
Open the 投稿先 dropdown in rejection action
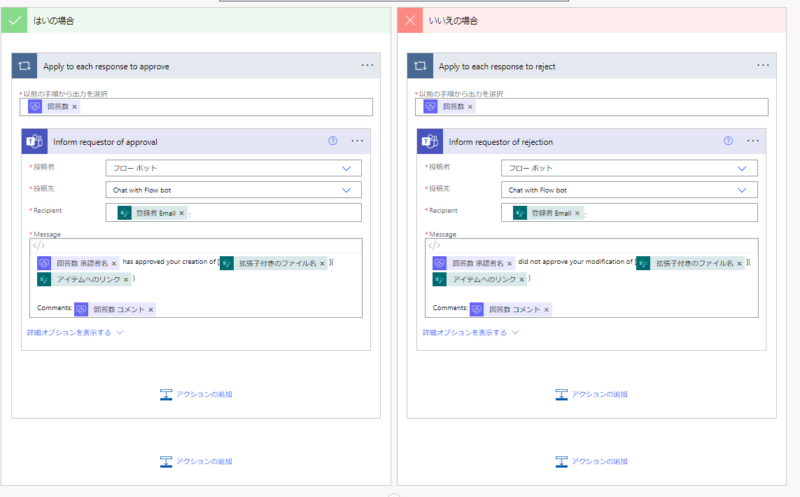[x=743, y=190]
